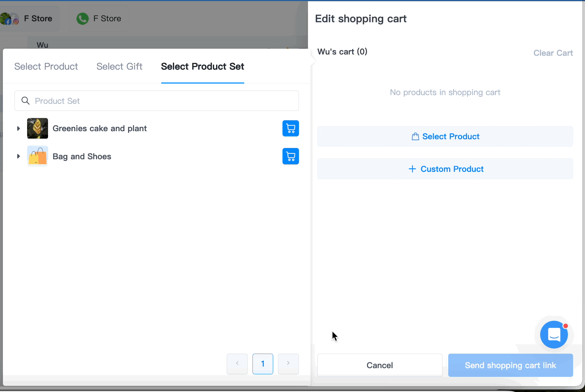This screenshot has width=585, height=392.
Task: Add Greenies cake and plant set to cart
Action: 291,128
